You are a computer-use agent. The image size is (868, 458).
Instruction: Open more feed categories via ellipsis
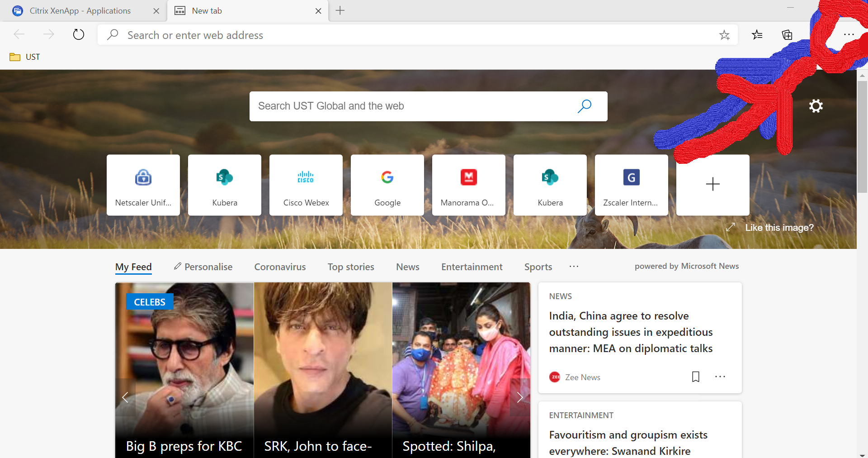[573, 267]
